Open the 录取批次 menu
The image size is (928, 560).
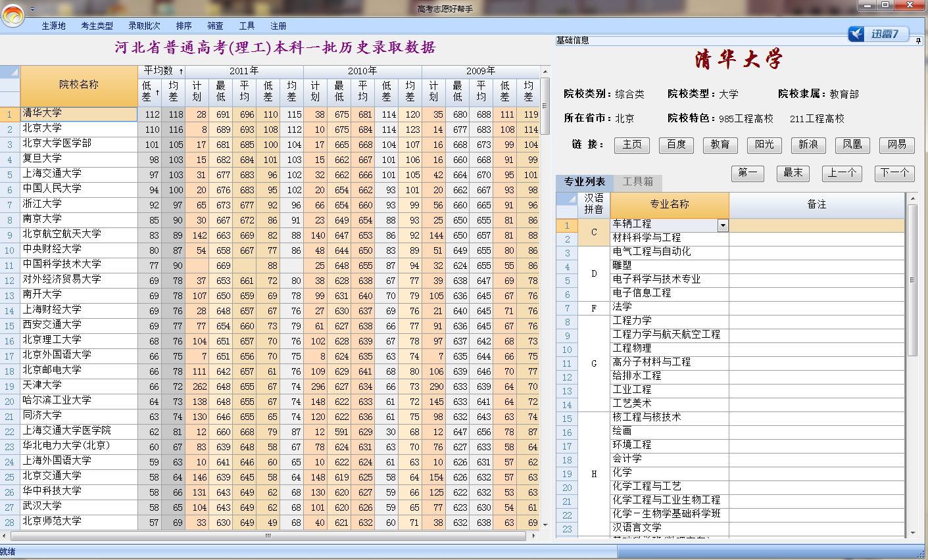145,26
